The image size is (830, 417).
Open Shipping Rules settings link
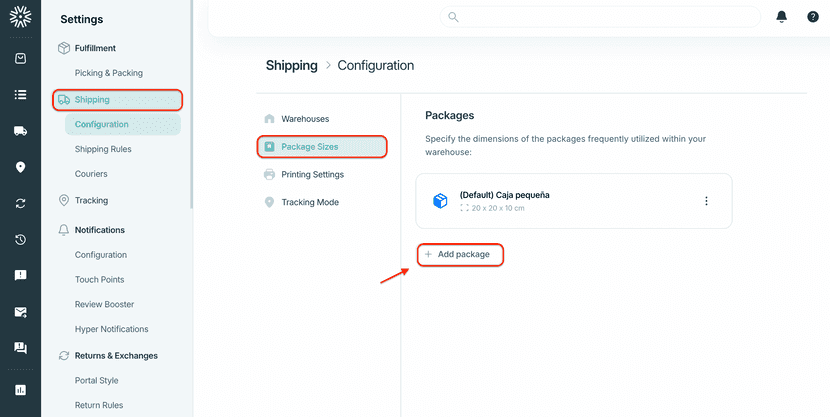[x=103, y=149]
